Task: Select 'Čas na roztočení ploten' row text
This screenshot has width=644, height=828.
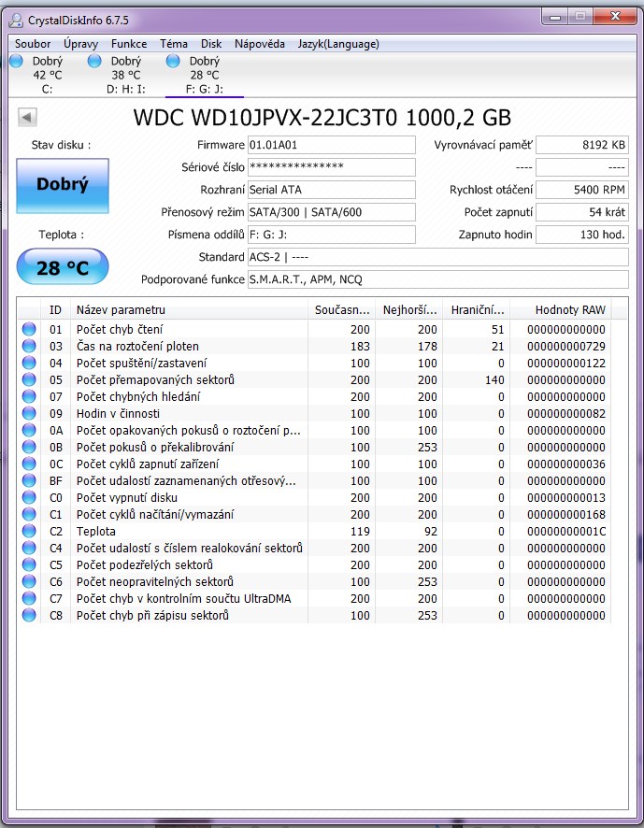Action: click(138, 347)
